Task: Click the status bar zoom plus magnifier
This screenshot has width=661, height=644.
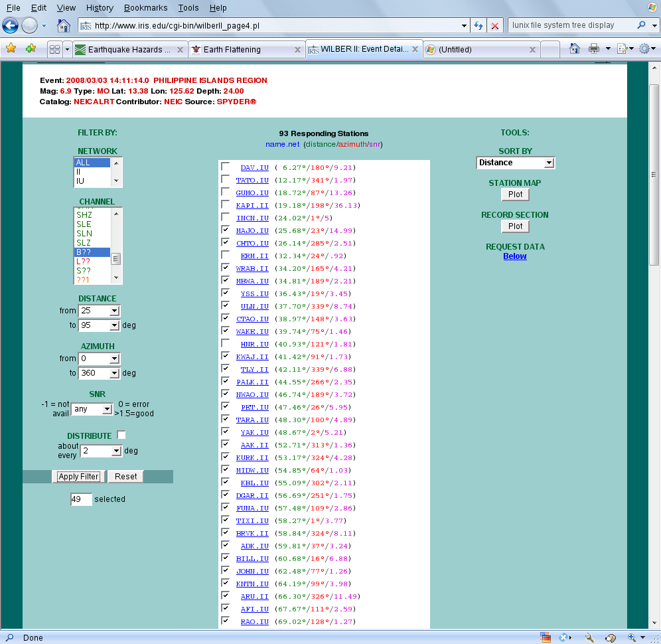Action: (632, 637)
